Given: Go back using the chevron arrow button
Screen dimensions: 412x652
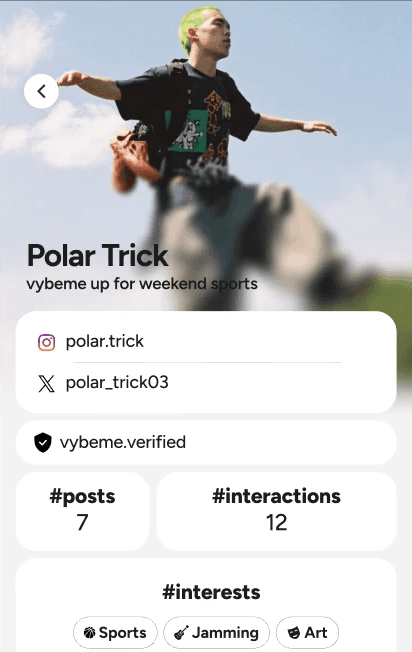Looking at the screenshot, I should click(x=41, y=91).
